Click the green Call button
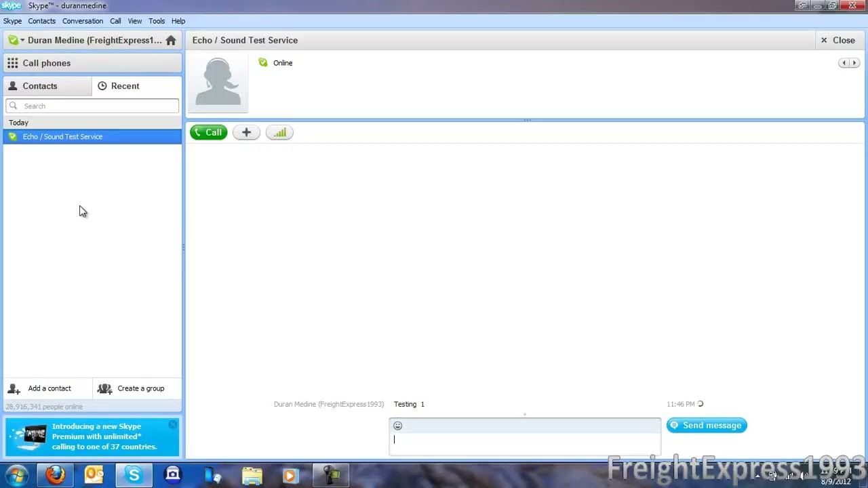The height and width of the screenshot is (488, 868). (208, 133)
